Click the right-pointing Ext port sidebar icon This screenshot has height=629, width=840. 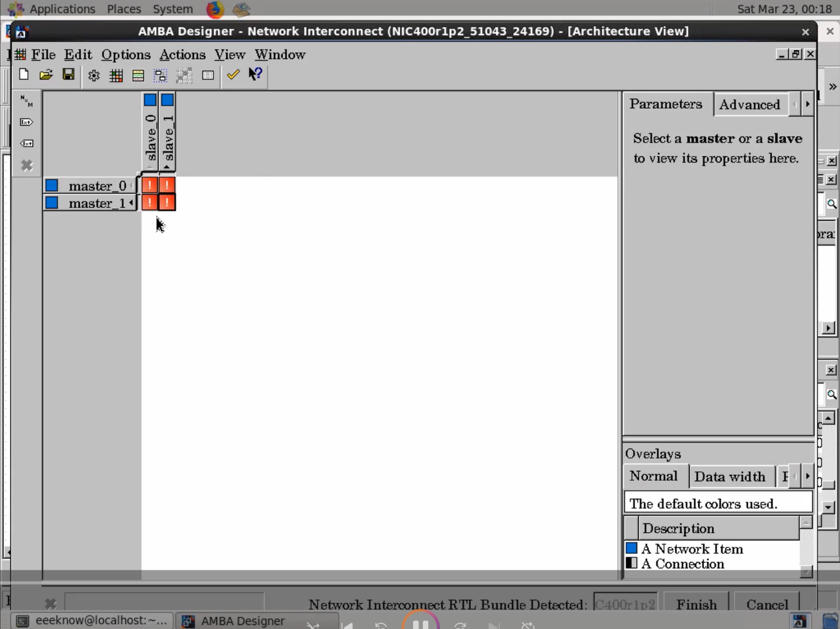26,122
